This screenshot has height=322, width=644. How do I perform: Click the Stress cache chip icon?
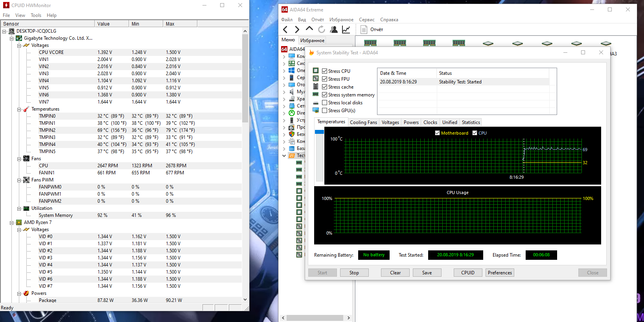coord(316,87)
